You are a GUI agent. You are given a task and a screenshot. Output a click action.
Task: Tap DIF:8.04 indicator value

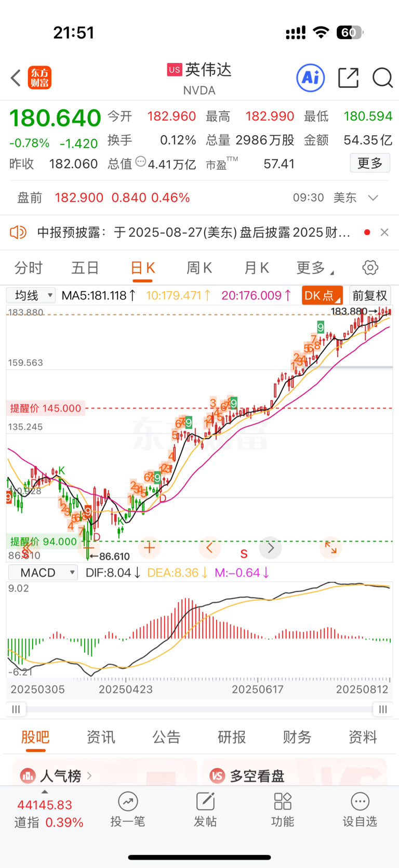[113, 573]
